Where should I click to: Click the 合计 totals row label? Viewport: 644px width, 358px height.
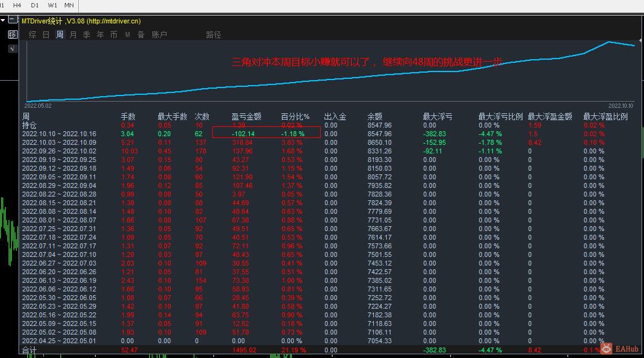pos(29,350)
